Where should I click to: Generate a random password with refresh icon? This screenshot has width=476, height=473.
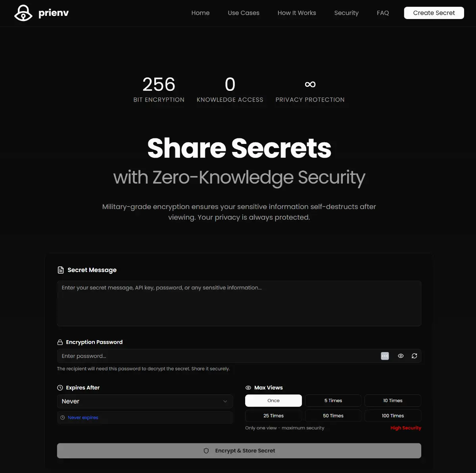(415, 356)
